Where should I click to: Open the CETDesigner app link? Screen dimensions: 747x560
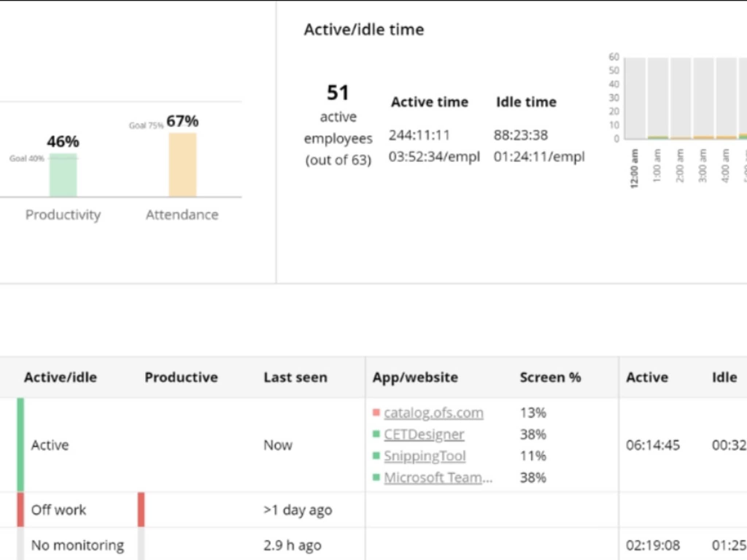click(x=424, y=434)
